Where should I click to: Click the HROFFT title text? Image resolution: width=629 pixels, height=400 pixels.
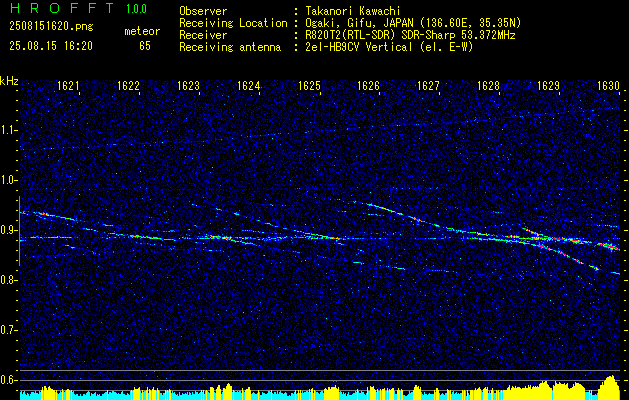[62, 8]
